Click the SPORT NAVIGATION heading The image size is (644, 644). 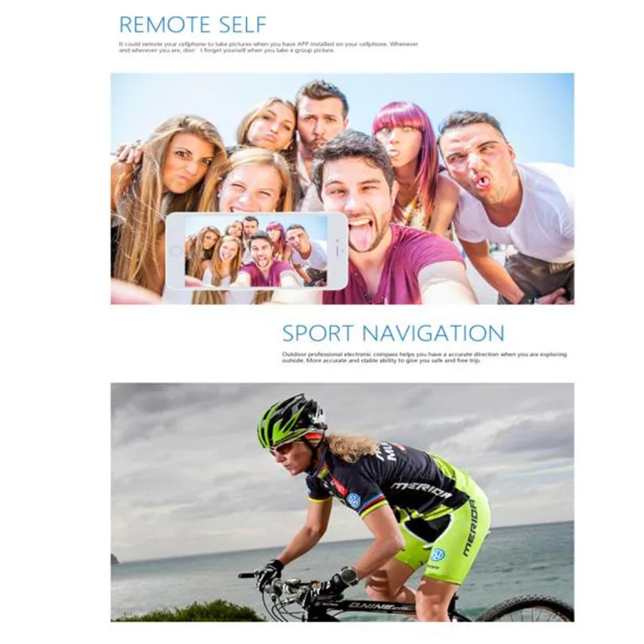tap(393, 333)
